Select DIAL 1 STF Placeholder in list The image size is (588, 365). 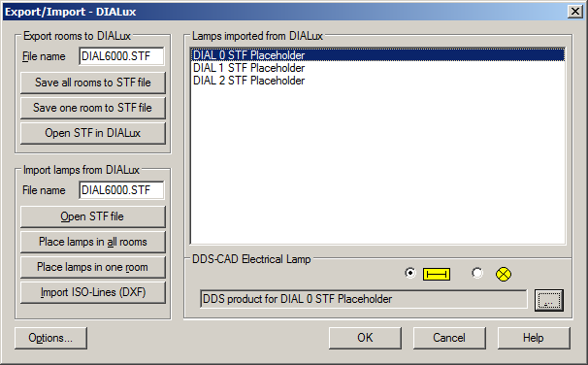[x=377, y=68]
